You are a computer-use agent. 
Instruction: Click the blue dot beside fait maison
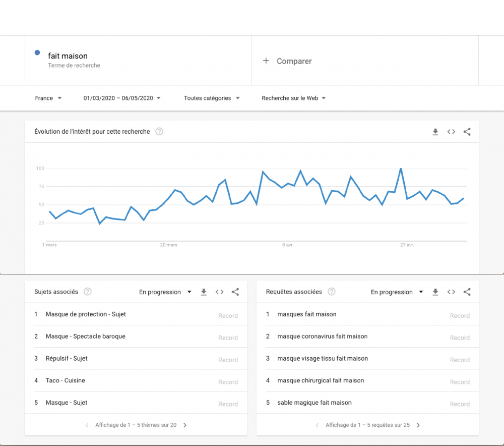click(37, 52)
